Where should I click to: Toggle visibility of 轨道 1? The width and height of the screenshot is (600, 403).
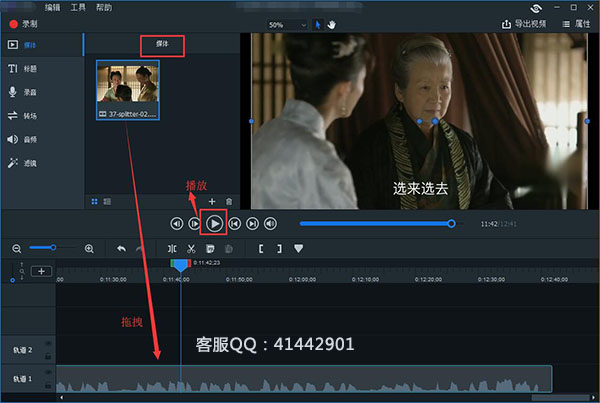tap(48, 372)
